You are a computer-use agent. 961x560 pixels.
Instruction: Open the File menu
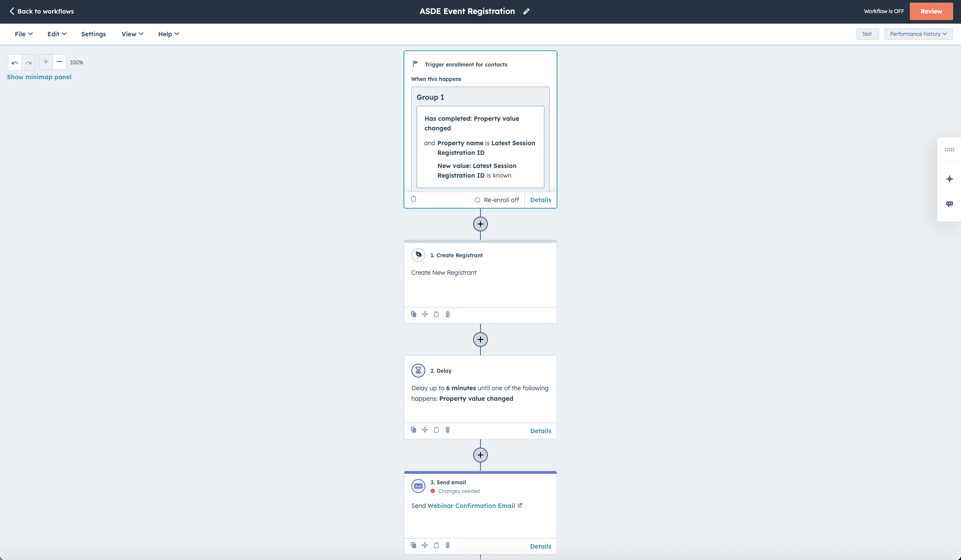tap(24, 34)
